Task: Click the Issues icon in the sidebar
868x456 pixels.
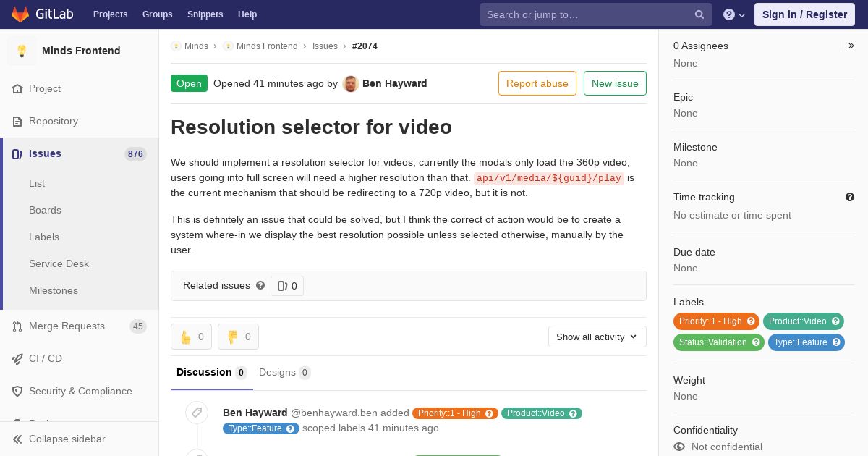Action: (x=17, y=154)
